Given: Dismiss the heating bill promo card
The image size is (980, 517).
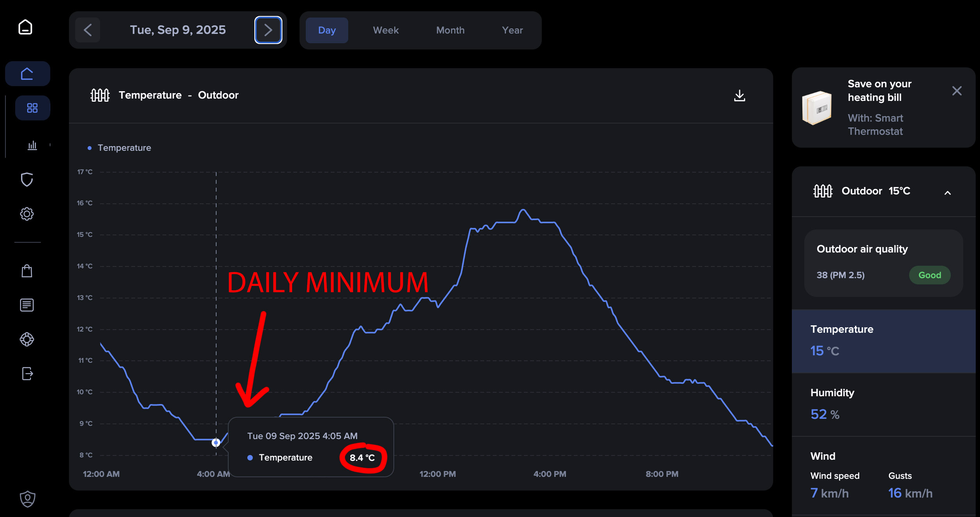Looking at the screenshot, I should [956, 91].
